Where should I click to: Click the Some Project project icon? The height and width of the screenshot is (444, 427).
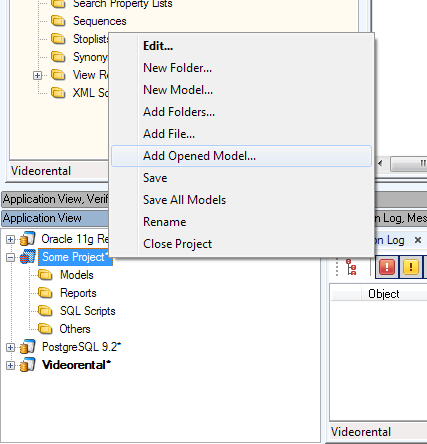click(x=28, y=257)
